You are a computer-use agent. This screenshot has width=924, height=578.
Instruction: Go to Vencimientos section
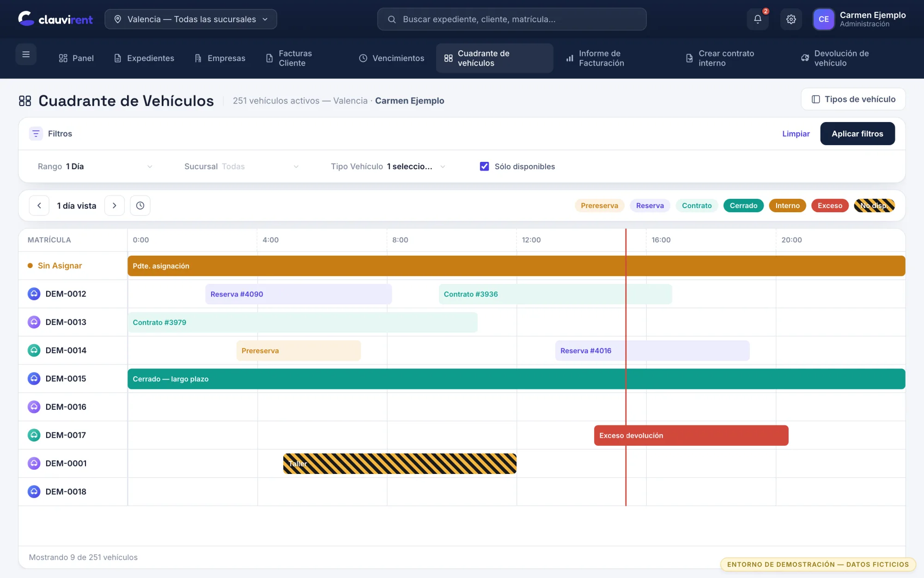point(392,58)
